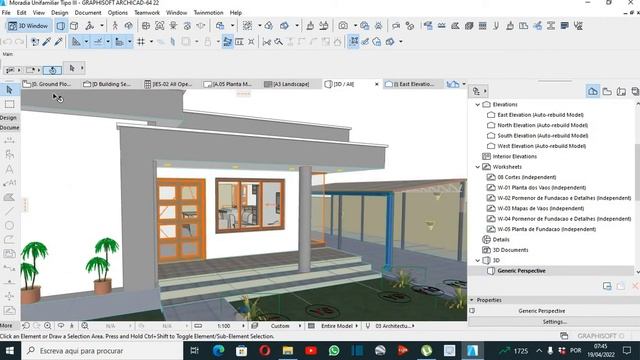The height and width of the screenshot is (360, 640).
Task: Click the zoom magnifier icon in bottom bar
Action: click(48, 326)
